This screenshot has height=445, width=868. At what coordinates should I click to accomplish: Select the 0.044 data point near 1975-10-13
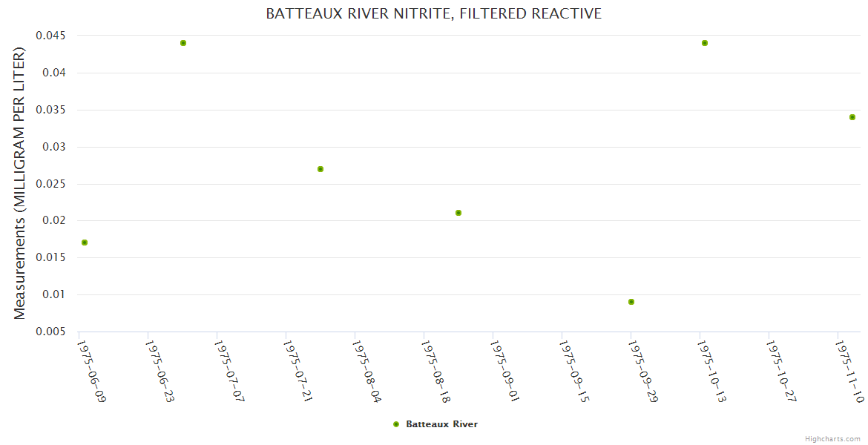tap(705, 43)
